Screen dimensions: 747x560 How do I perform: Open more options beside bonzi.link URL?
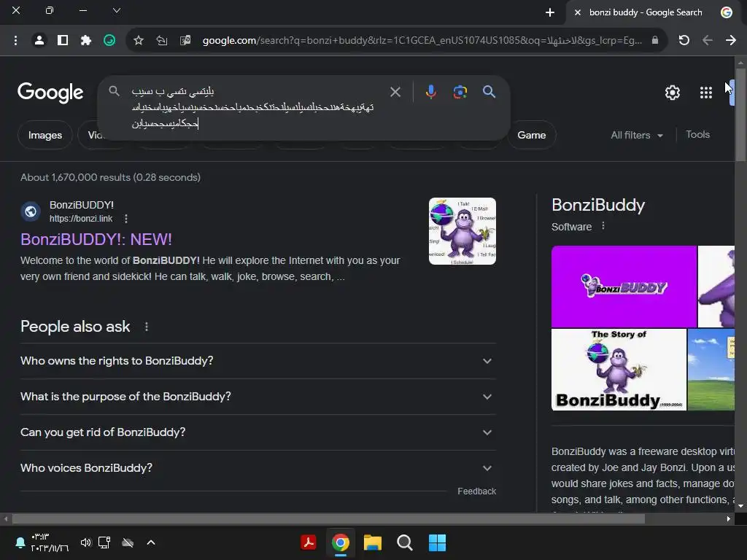(x=125, y=219)
